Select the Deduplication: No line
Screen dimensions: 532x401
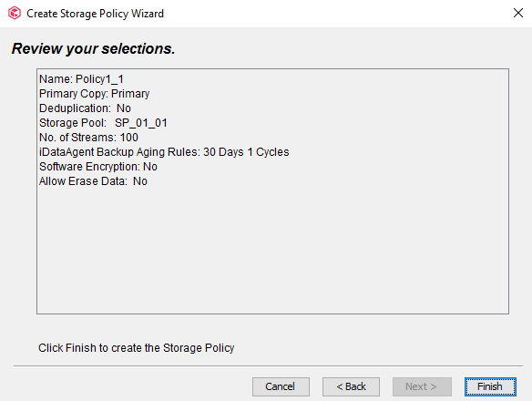tap(85, 108)
